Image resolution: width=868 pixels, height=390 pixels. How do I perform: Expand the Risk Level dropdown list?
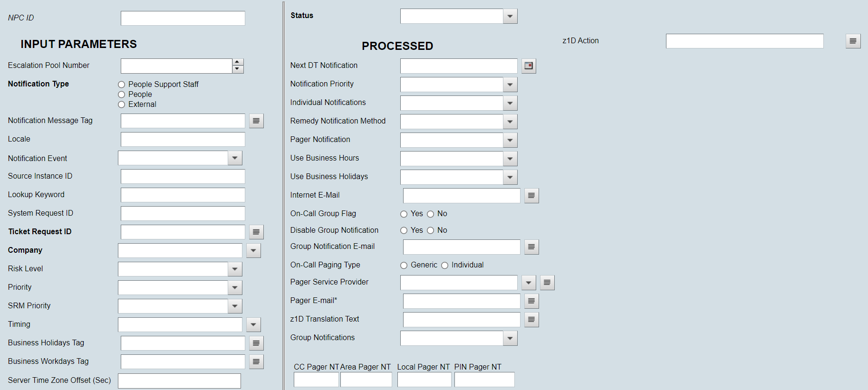[235, 269]
